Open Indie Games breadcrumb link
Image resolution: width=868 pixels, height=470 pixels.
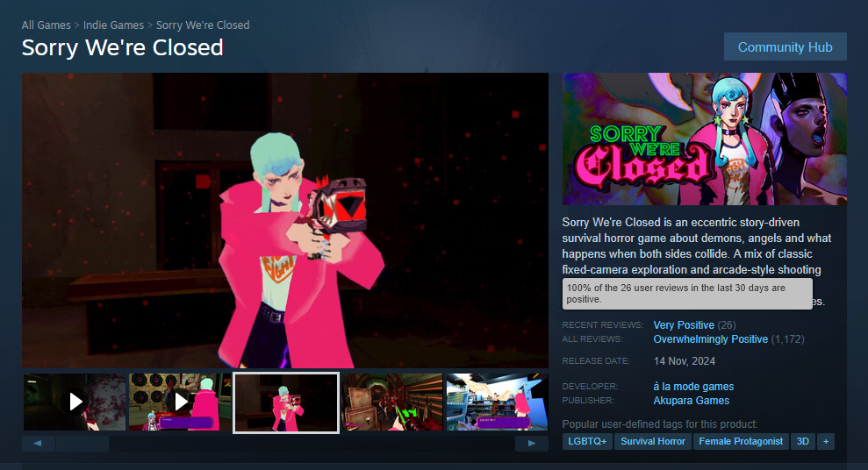tap(113, 25)
